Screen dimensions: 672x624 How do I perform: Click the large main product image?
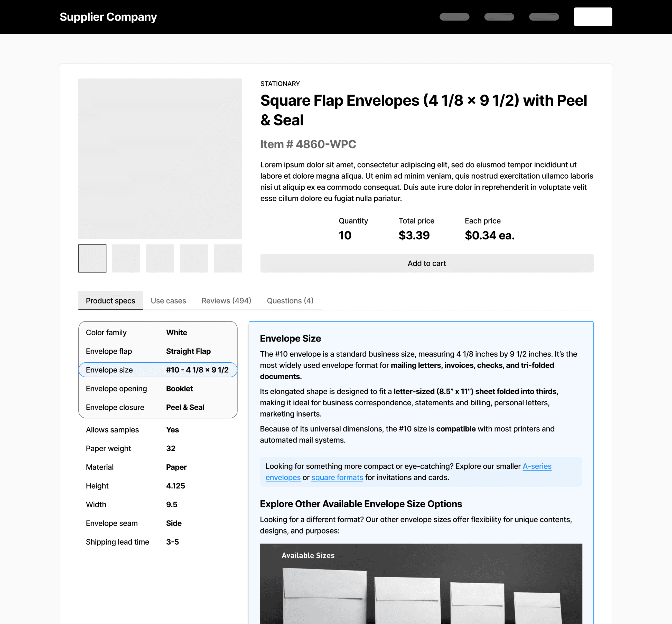point(160,159)
